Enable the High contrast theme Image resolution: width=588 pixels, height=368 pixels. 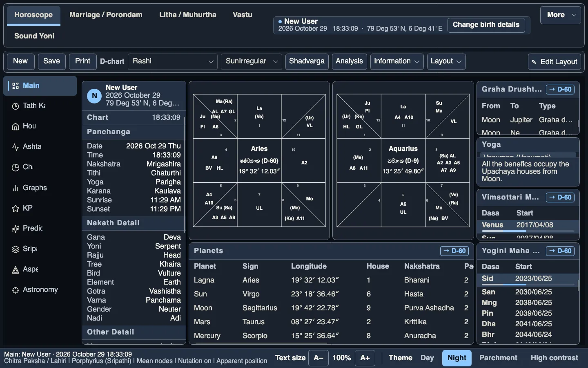(554, 358)
